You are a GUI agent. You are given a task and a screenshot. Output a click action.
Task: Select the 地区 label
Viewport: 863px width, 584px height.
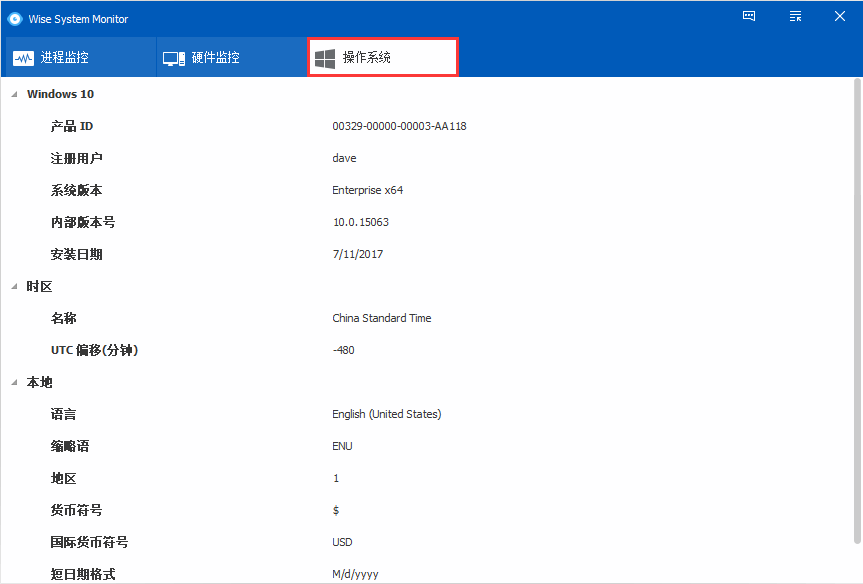tap(63, 478)
